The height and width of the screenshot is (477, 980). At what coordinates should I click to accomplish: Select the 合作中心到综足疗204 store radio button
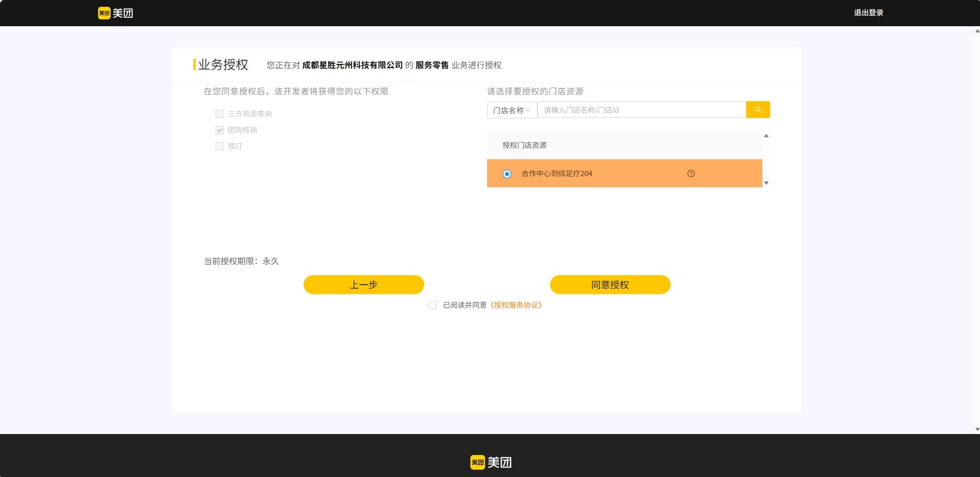point(507,174)
